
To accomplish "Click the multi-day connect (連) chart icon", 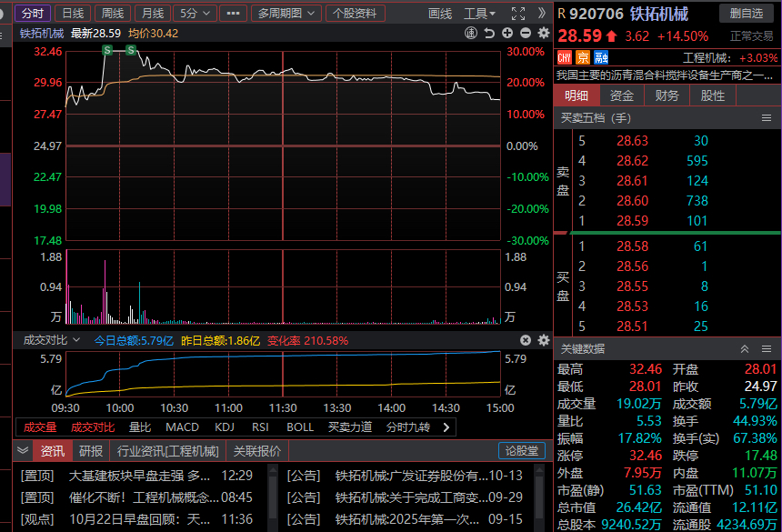I will tap(471, 33).
